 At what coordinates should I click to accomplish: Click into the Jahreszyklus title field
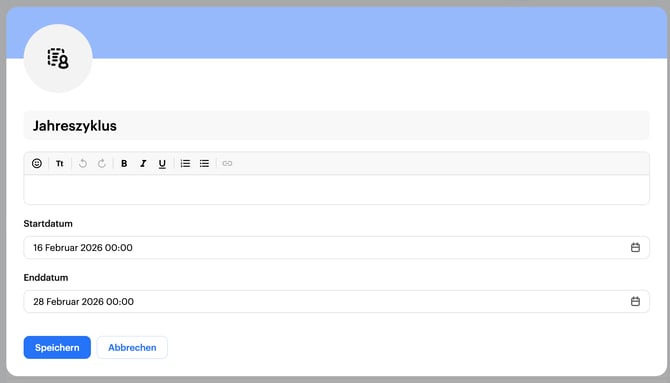pyautogui.click(x=337, y=125)
